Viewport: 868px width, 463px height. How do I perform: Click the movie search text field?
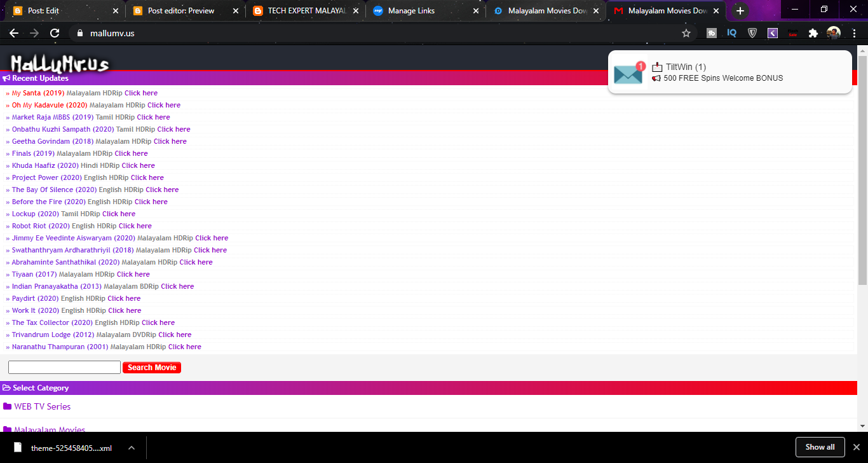64,368
